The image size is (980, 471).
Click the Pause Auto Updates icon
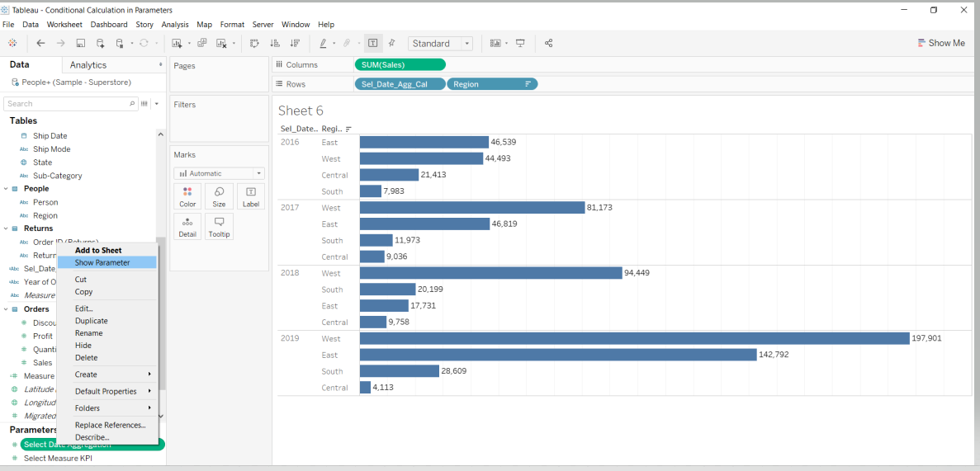pyautogui.click(x=120, y=43)
